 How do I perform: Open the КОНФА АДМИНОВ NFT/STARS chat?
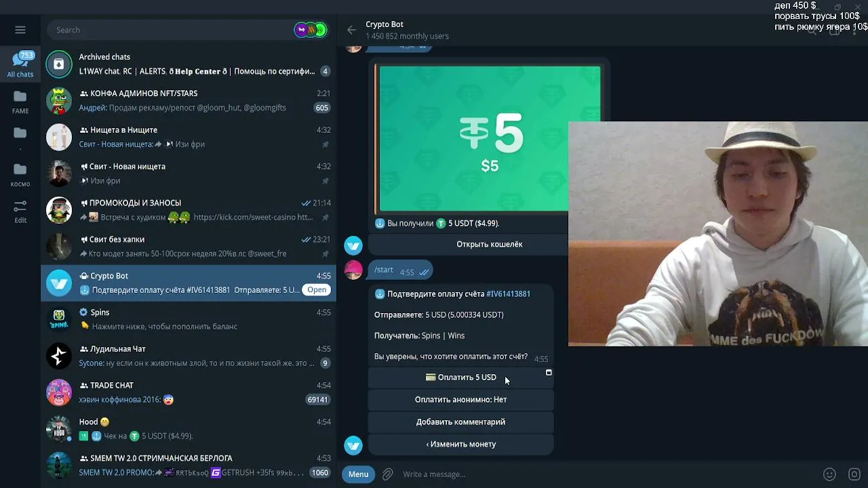(189, 100)
